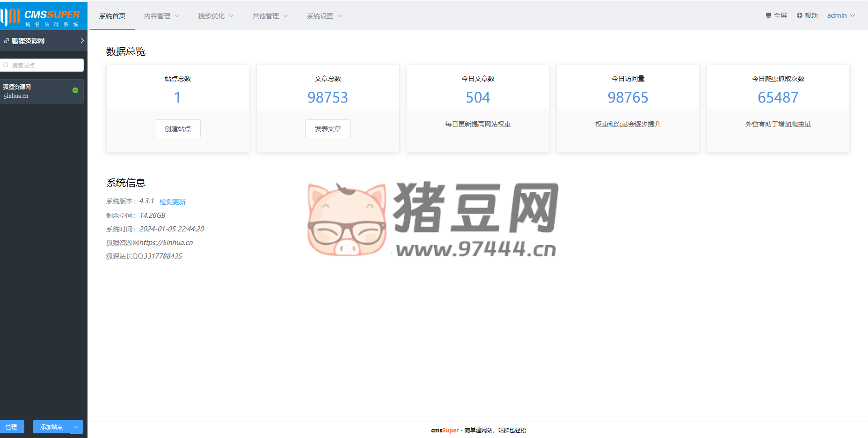Image resolution: width=868 pixels, height=438 pixels.
Task: Open the admin user dropdown
Action: pyautogui.click(x=841, y=15)
